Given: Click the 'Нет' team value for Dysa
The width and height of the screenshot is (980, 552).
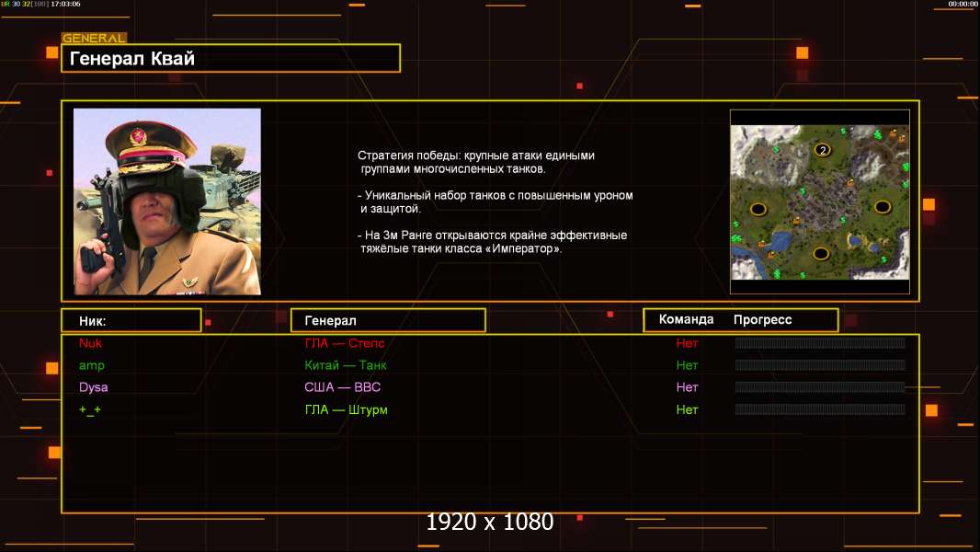Looking at the screenshot, I should point(687,387).
